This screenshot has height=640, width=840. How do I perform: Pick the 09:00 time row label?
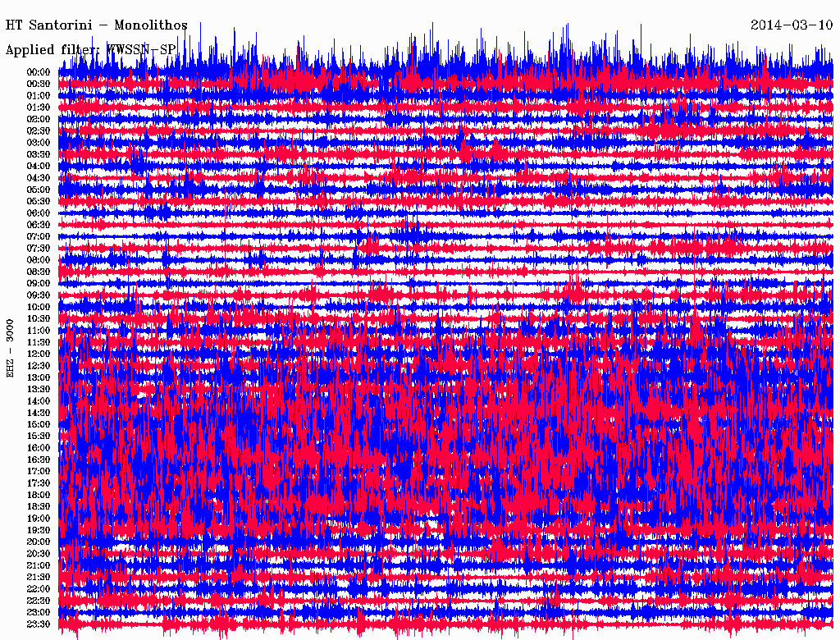(39, 284)
